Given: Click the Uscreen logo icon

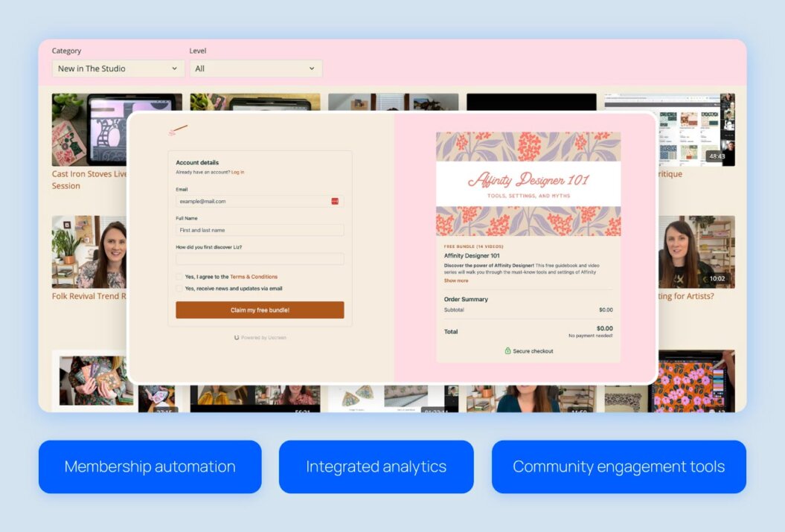Looking at the screenshot, I should 237,337.
